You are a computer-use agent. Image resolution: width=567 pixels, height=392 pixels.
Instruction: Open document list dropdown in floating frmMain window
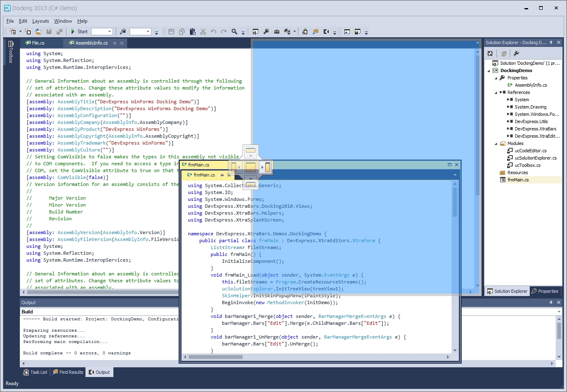455,175
